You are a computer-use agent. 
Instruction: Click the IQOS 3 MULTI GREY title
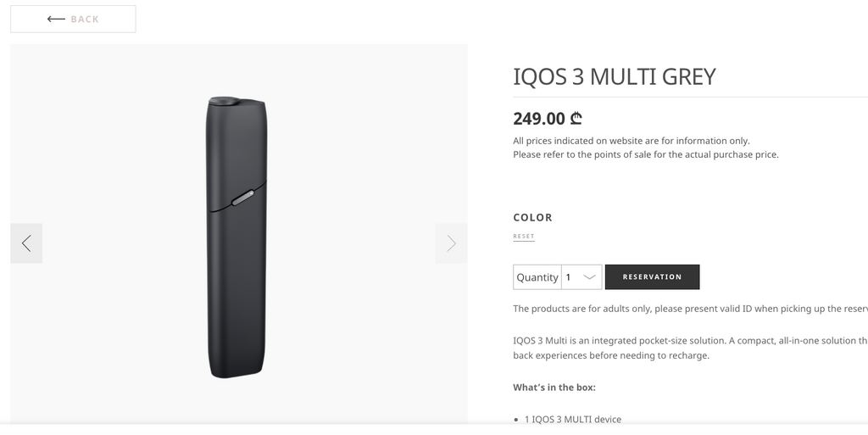tap(615, 77)
